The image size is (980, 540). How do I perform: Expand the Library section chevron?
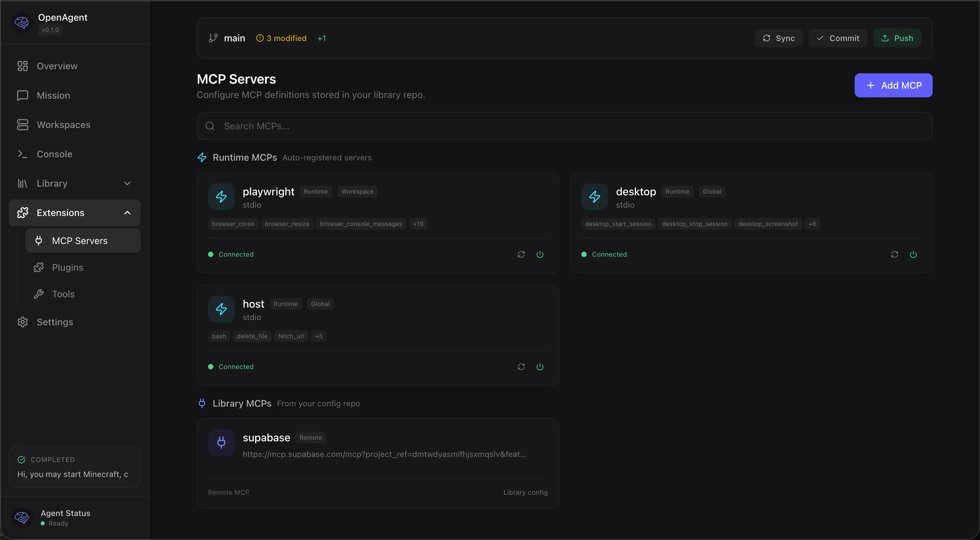[x=127, y=183]
